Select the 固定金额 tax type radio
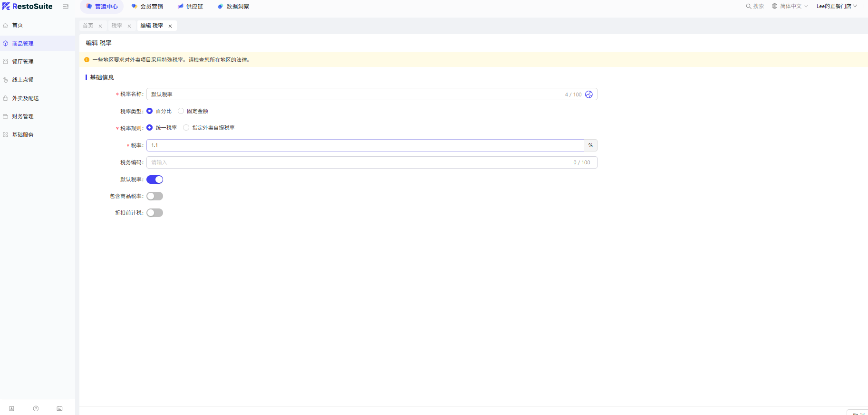868x415 pixels. [181, 111]
